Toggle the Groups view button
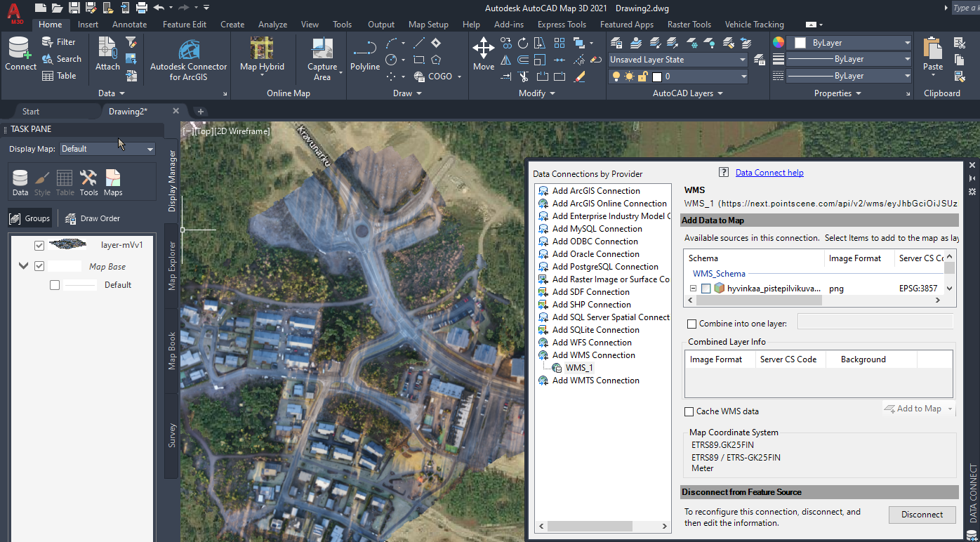Screen dimensions: 980x542 (30, 218)
